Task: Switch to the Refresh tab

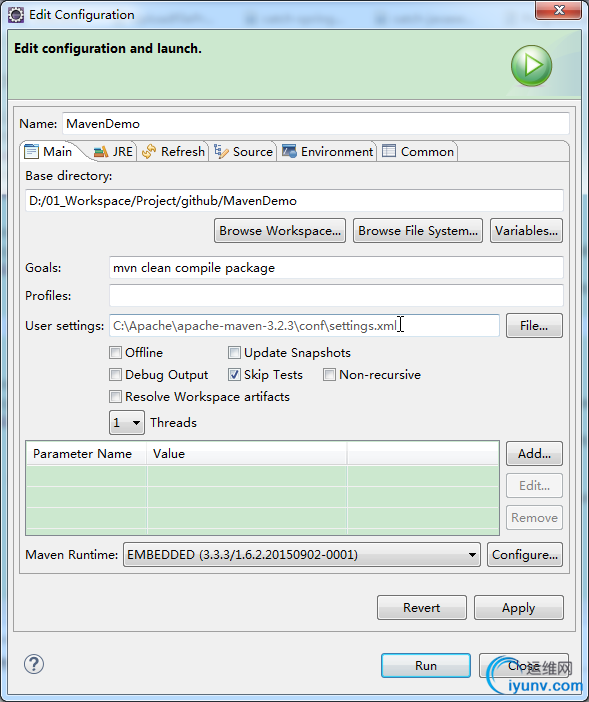Action: click(173, 152)
